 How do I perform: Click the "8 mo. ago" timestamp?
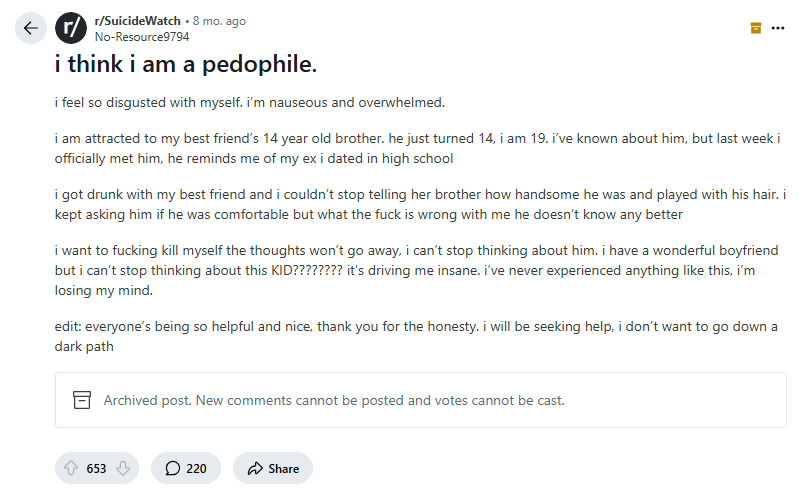(x=220, y=21)
